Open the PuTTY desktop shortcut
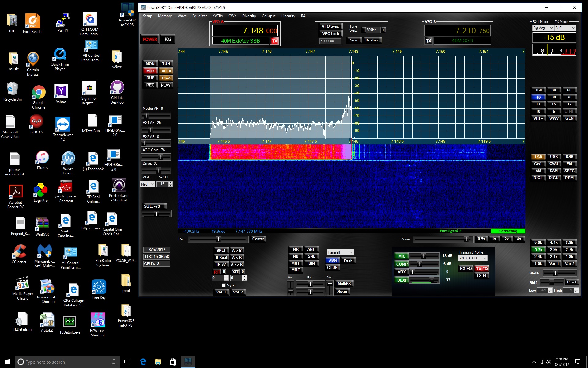The width and height of the screenshot is (588, 368). click(63, 22)
